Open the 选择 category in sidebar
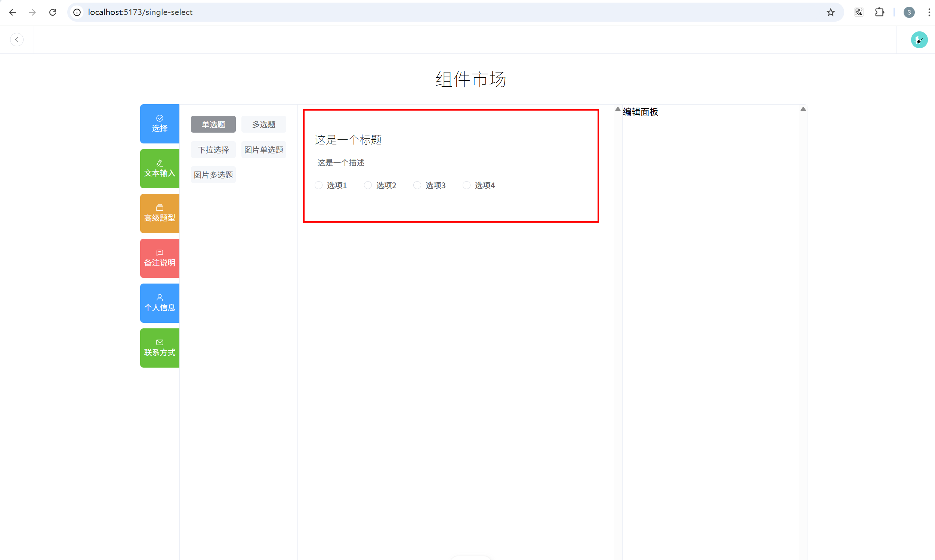The width and height of the screenshot is (935, 560). pos(160,124)
